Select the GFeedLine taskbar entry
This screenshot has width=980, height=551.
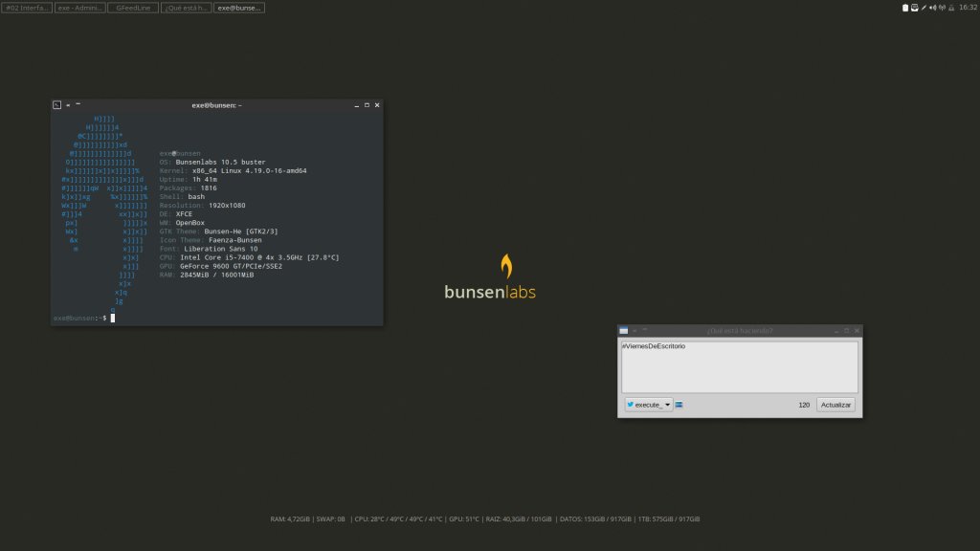(132, 8)
